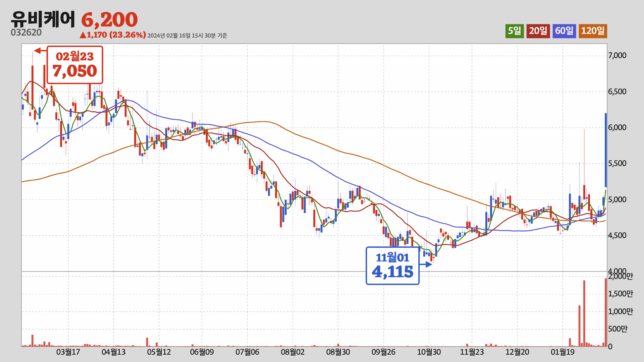644x362 pixels.
Task: Click the stock name 유비케어
Action: click(43, 19)
